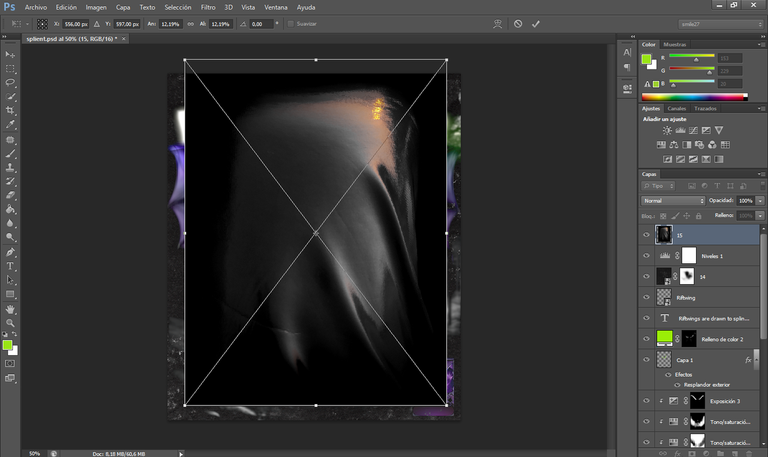Add a Brightness/Contrast adjustment
Image resolution: width=768 pixels, height=457 pixels.
click(667, 130)
